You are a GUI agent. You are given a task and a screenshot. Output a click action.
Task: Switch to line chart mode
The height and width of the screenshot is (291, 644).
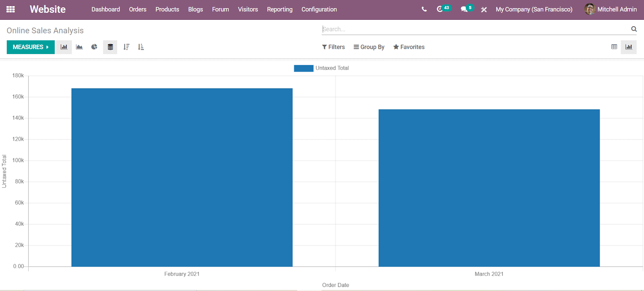(x=79, y=47)
